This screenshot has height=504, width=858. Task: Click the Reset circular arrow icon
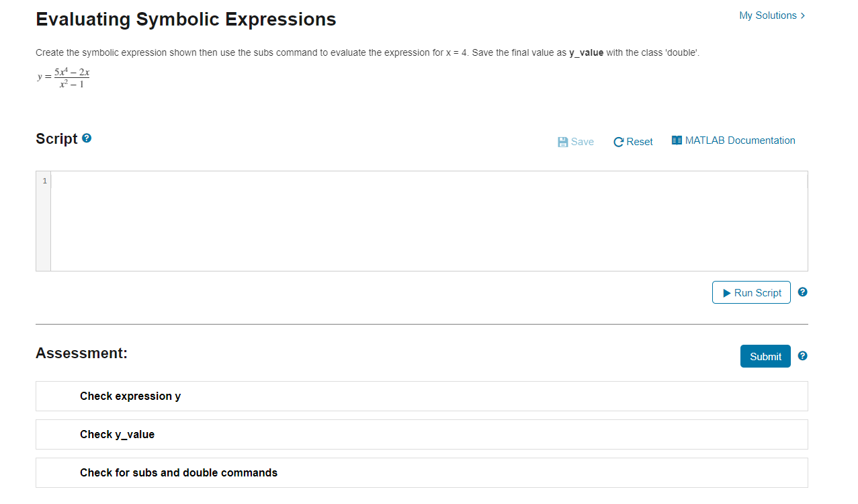coord(619,142)
